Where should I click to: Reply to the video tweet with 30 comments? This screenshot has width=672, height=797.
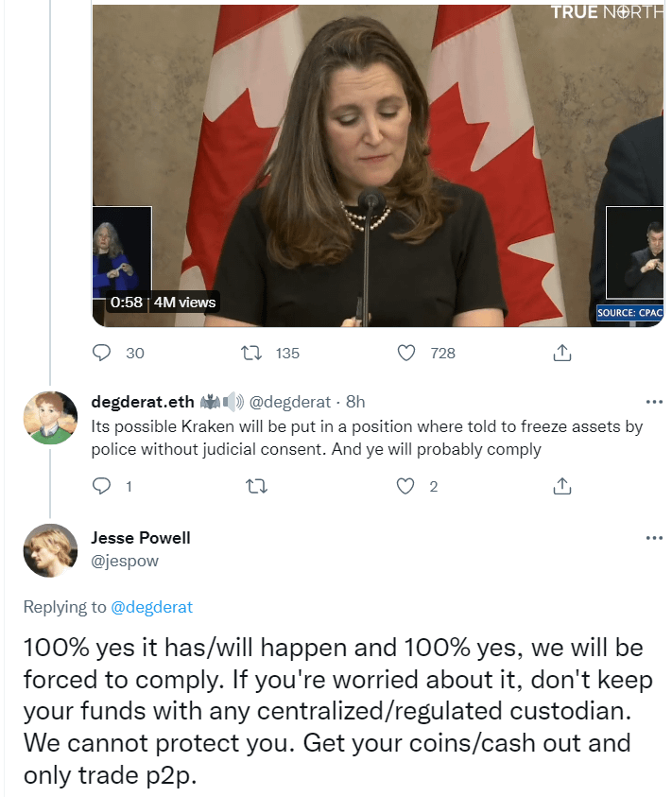102,353
